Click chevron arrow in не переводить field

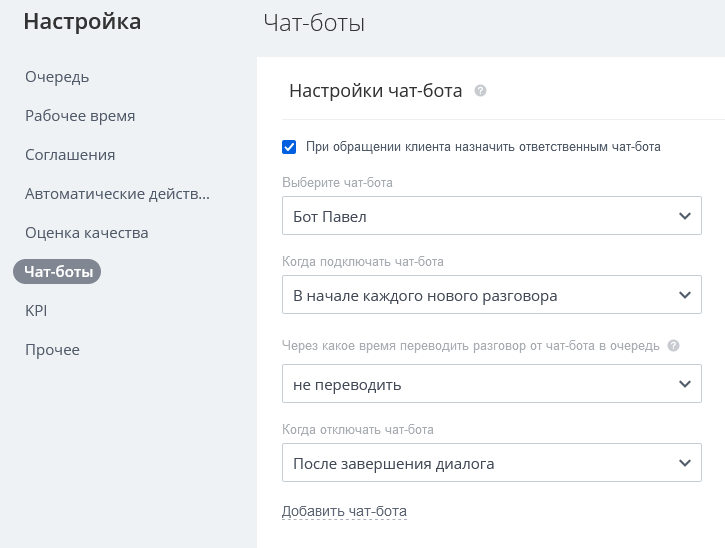(684, 384)
